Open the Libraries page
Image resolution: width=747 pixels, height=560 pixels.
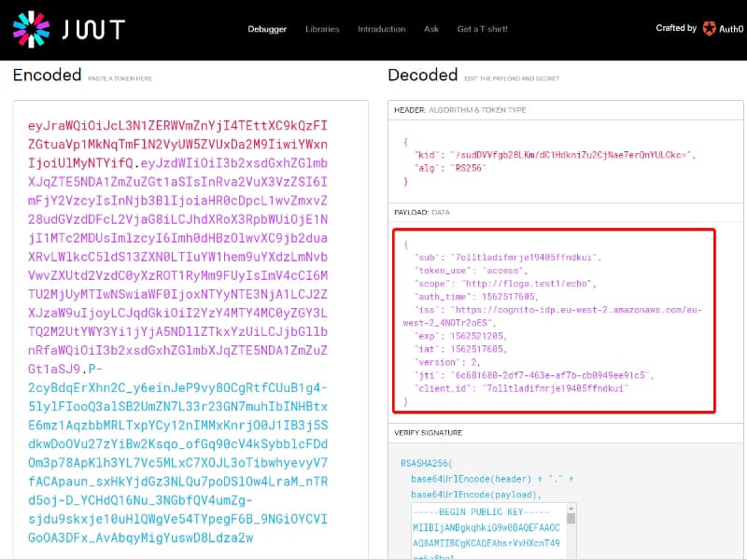coord(322,29)
